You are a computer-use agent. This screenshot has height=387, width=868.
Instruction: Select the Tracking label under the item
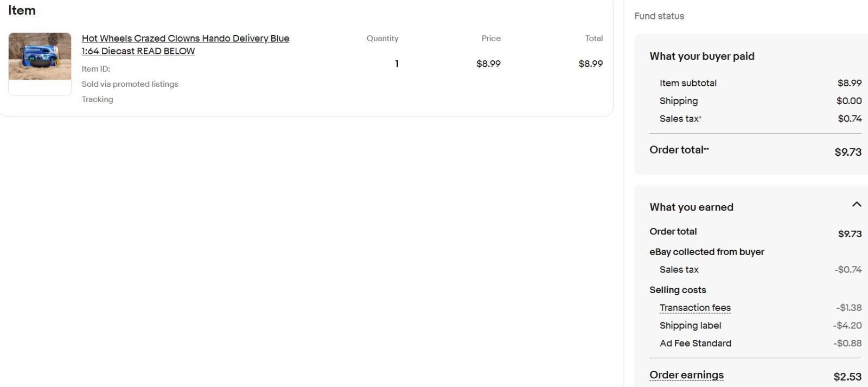coord(97,99)
